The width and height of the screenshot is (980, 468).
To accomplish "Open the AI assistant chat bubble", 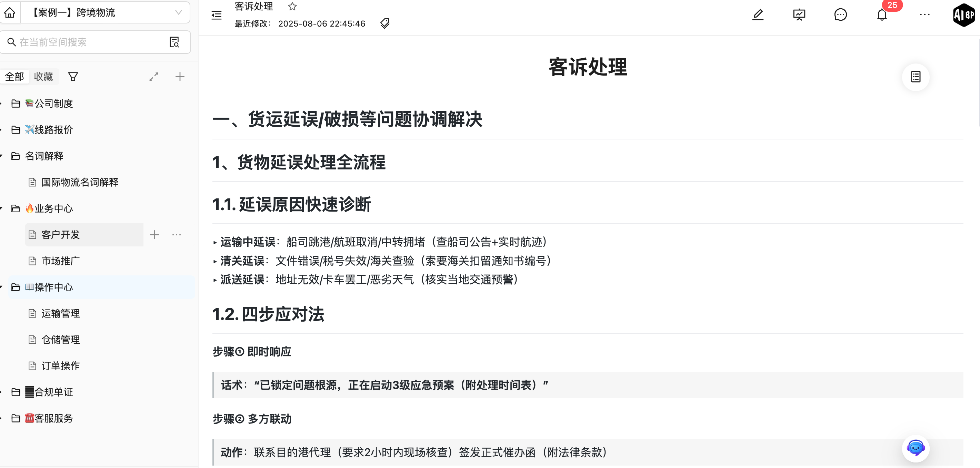I will tap(915, 448).
